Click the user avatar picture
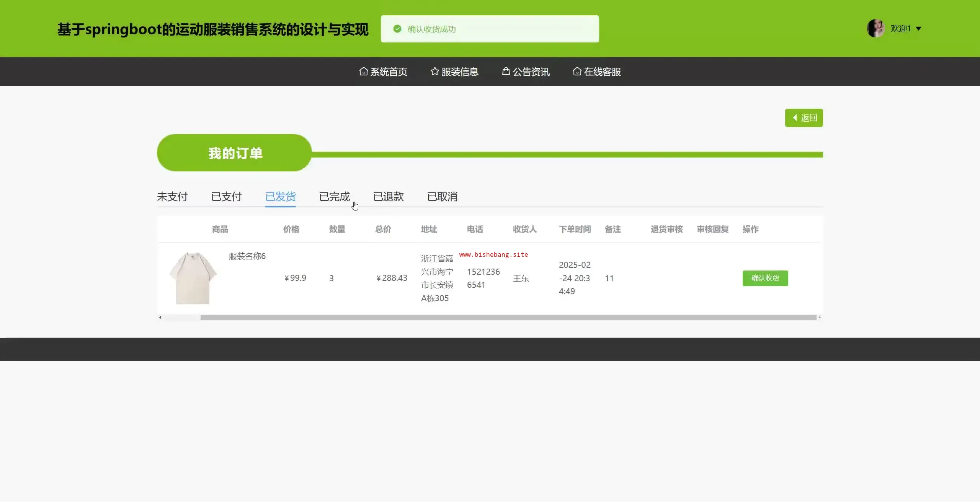Image resolution: width=980 pixels, height=502 pixels. coord(875,29)
